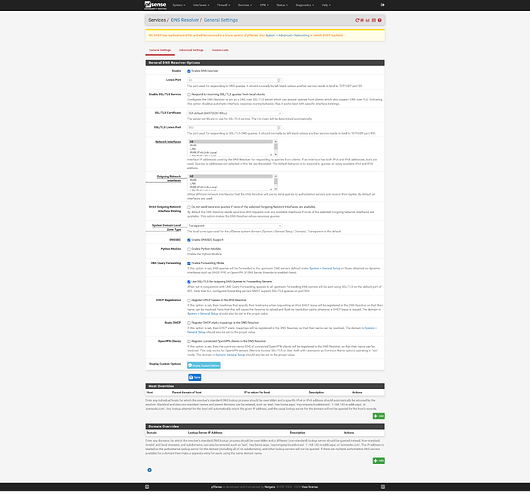Click the Listen Port stepper arrows

(279, 80)
